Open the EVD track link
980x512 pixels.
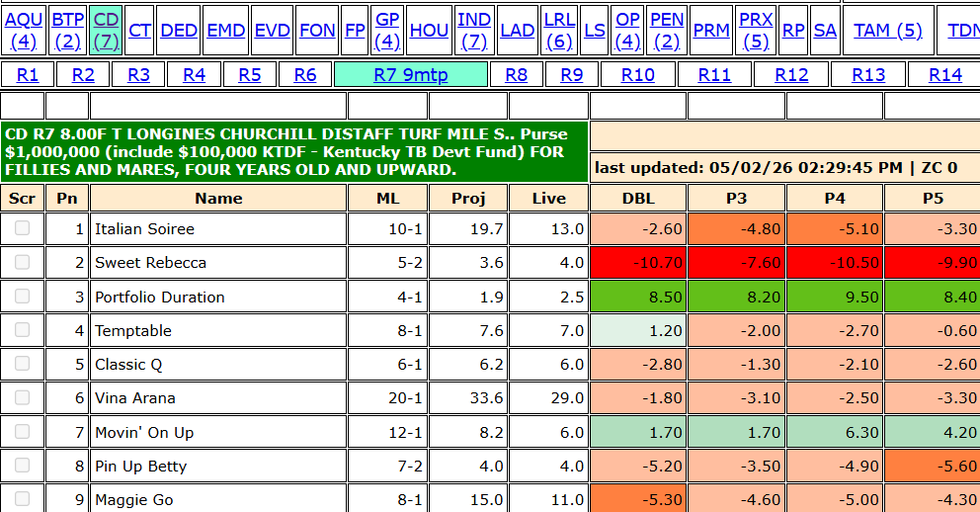click(x=272, y=30)
